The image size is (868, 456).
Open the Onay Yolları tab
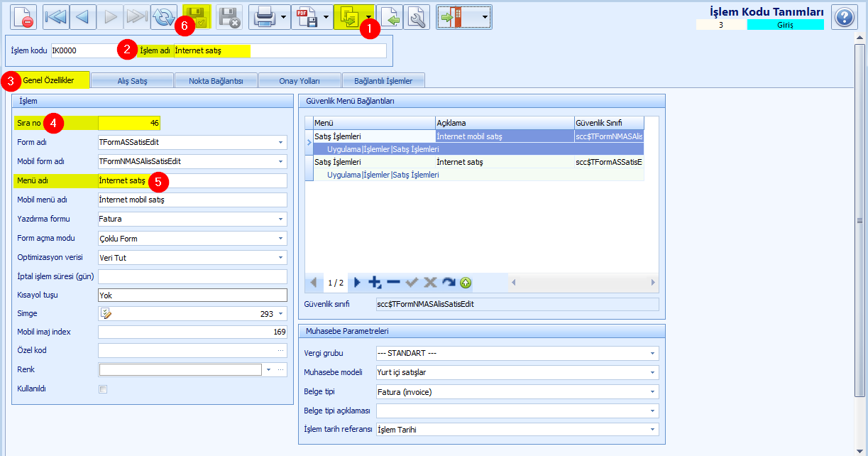[x=300, y=81]
